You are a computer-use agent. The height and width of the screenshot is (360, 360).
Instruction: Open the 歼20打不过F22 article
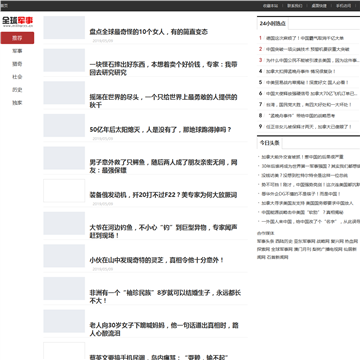tap(163, 195)
